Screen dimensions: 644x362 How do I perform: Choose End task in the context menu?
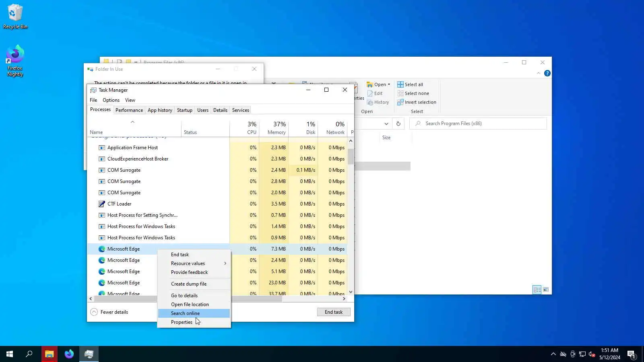[194, 255]
